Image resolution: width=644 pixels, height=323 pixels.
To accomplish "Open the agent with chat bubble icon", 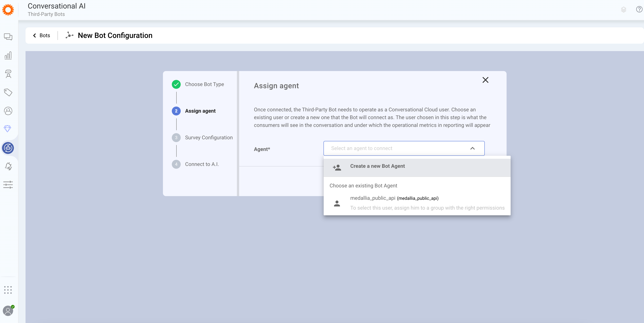I will (8, 74).
